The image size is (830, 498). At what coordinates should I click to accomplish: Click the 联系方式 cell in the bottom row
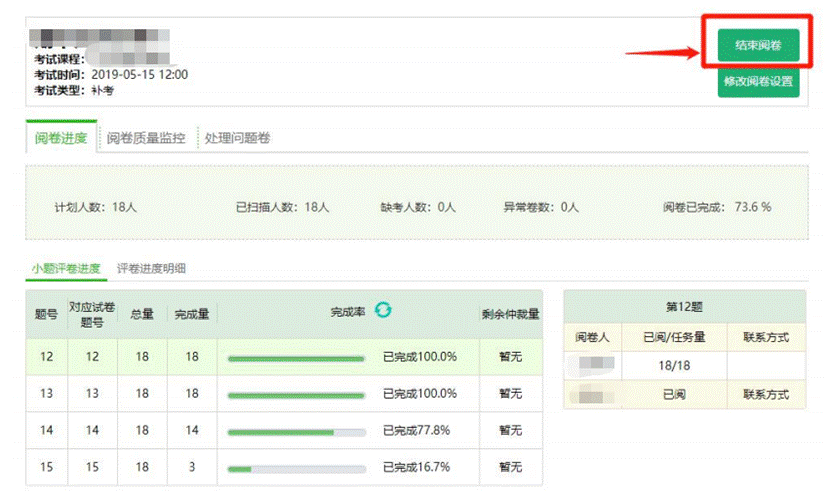(x=766, y=395)
